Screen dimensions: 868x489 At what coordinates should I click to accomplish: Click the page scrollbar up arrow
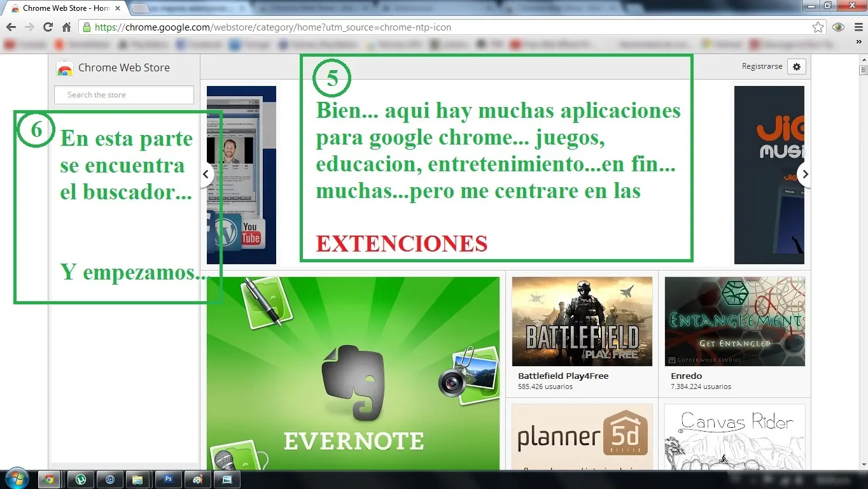point(864,59)
